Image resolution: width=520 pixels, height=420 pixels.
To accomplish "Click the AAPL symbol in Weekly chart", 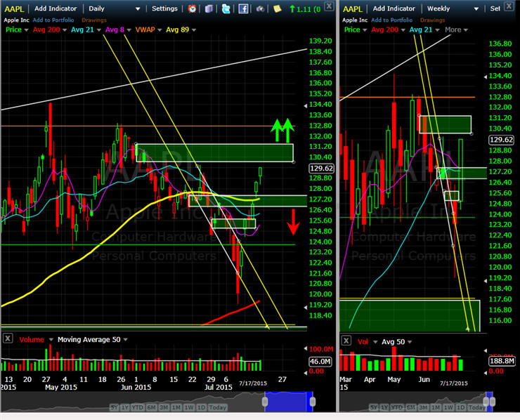I will [353, 9].
